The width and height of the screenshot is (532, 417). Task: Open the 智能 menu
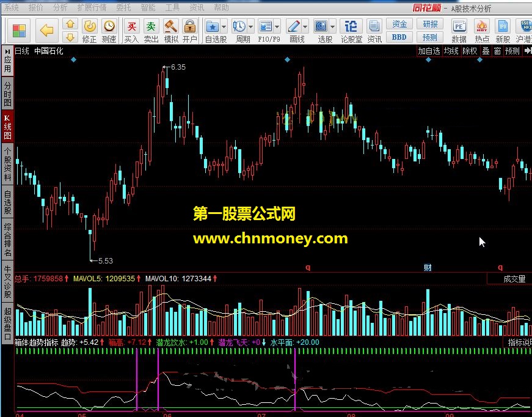pos(148,7)
